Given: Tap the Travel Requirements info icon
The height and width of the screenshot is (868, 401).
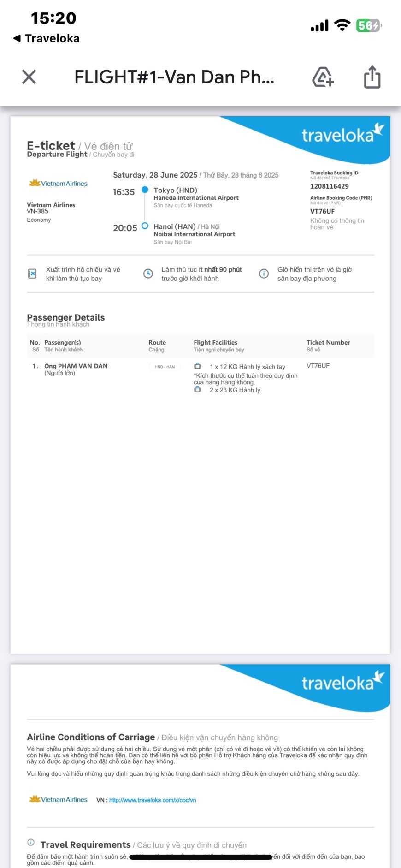Looking at the screenshot, I should [x=31, y=843].
